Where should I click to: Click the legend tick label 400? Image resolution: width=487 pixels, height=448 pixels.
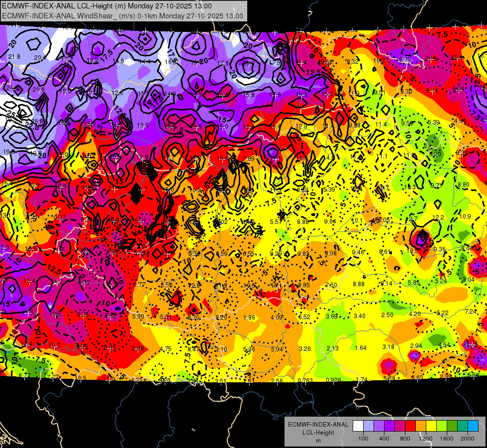coord(384,439)
